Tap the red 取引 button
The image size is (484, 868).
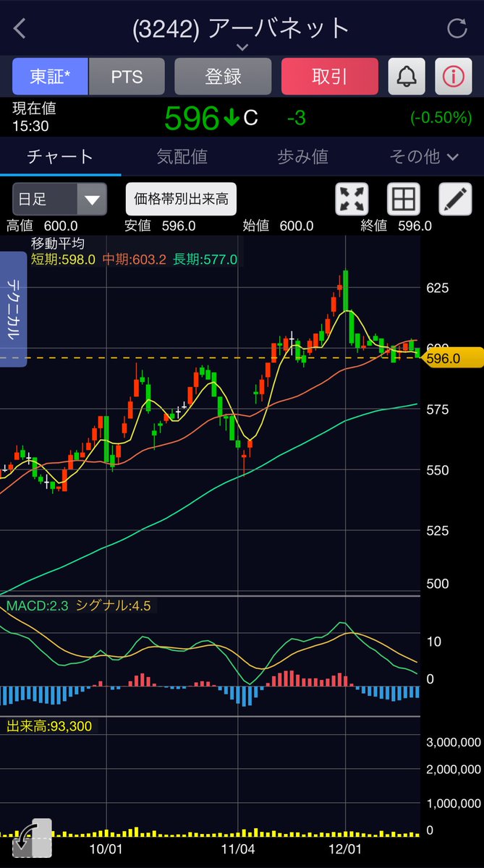coord(330,76)
